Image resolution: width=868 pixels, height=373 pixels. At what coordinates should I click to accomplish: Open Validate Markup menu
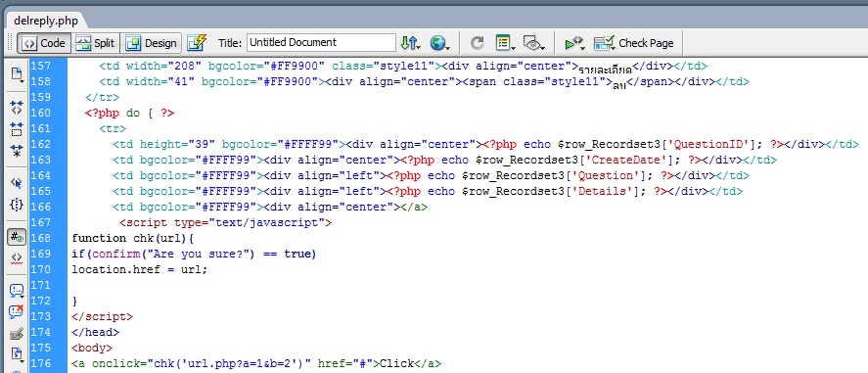point(574,43)
